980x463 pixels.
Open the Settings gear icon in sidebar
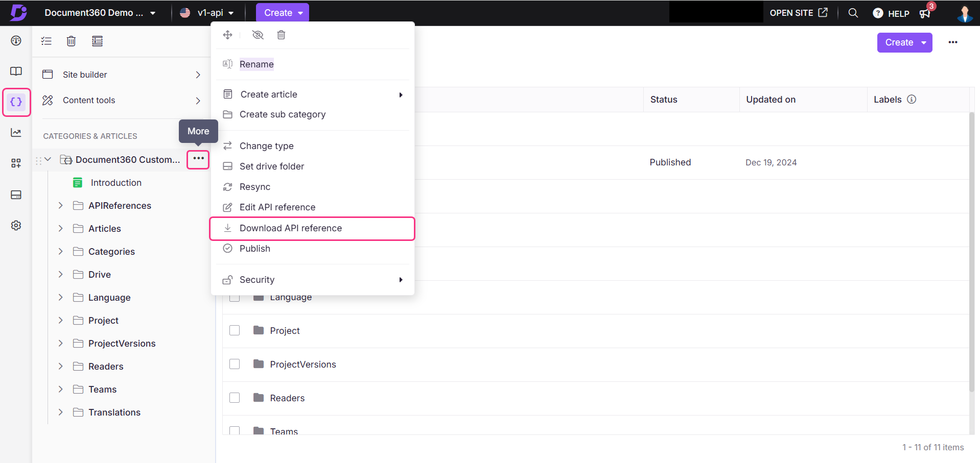16,226
